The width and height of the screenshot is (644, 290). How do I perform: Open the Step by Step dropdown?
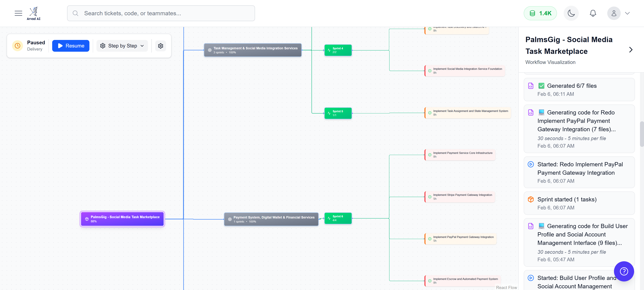tap(122, 46)
